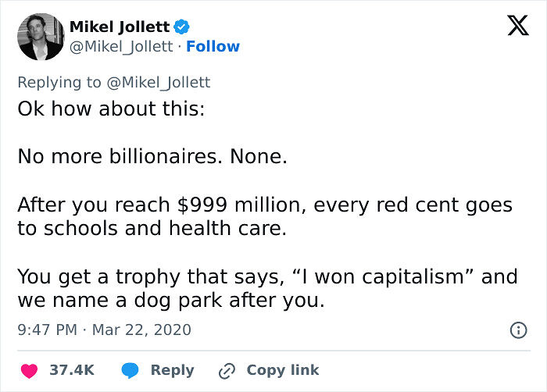The image size is (547, 392).
Task: Click the X logo in the corner
Action: (x=513, y=27)
